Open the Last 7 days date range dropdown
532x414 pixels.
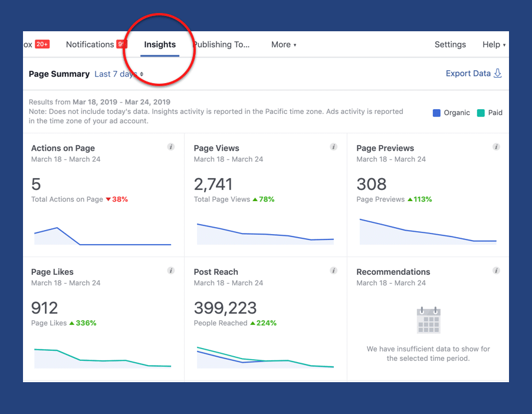(119, 74)
